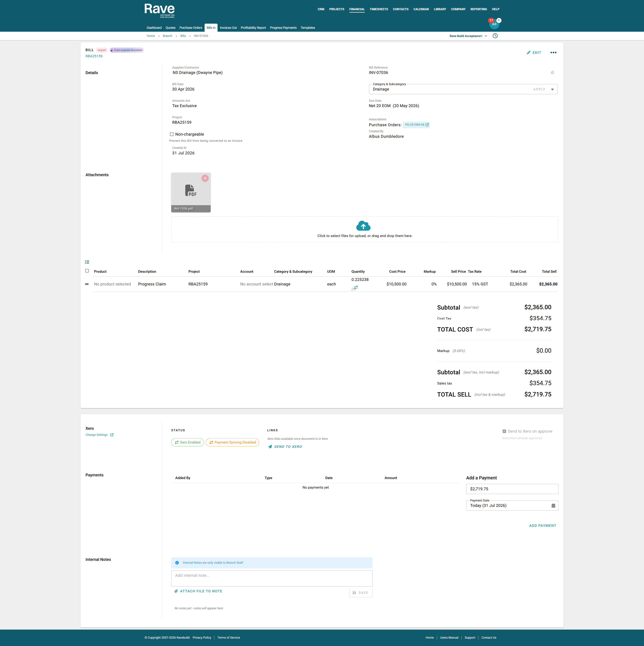Viewport: 644px width, 646px height.
Task: Open the Help menu
Action: click(x=495, y=9)
